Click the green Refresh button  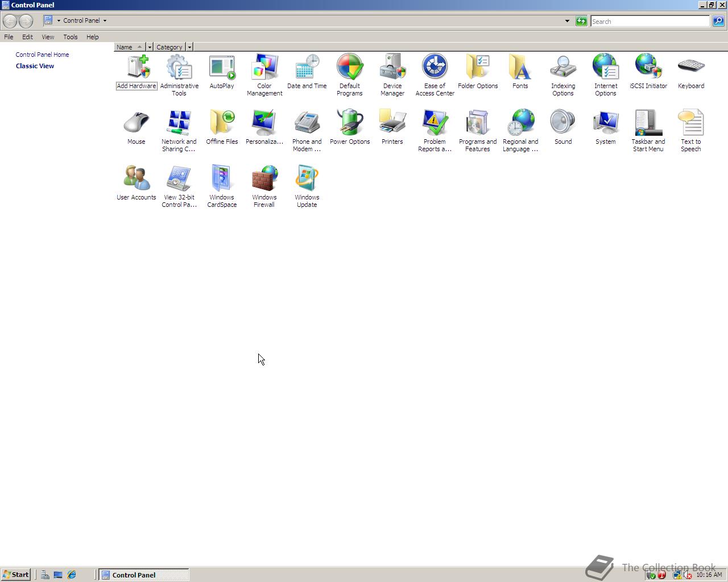pyautogui.click(x=581, y=21)
